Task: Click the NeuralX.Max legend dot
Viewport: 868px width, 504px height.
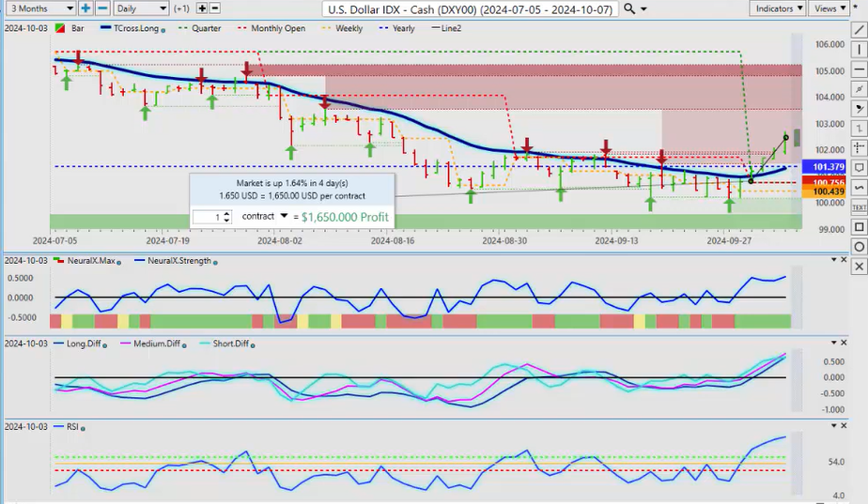Action: click(x=118, y=262)
